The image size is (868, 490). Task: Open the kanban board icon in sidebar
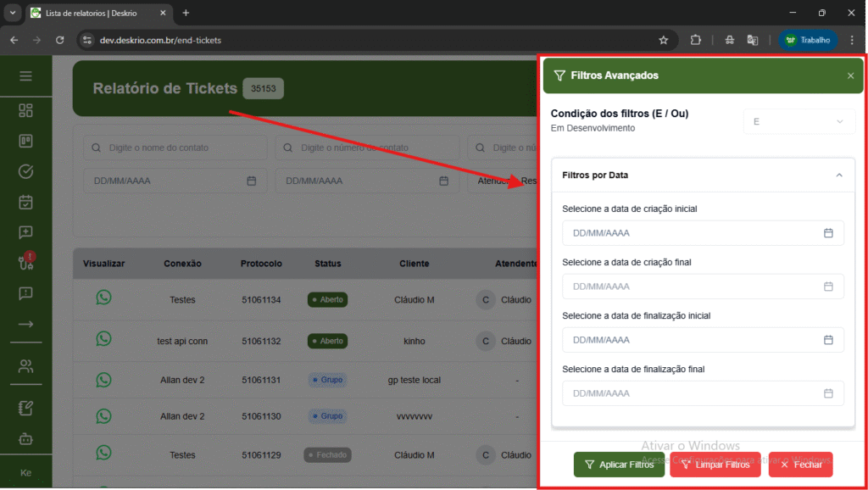click(x=25, y=141)
